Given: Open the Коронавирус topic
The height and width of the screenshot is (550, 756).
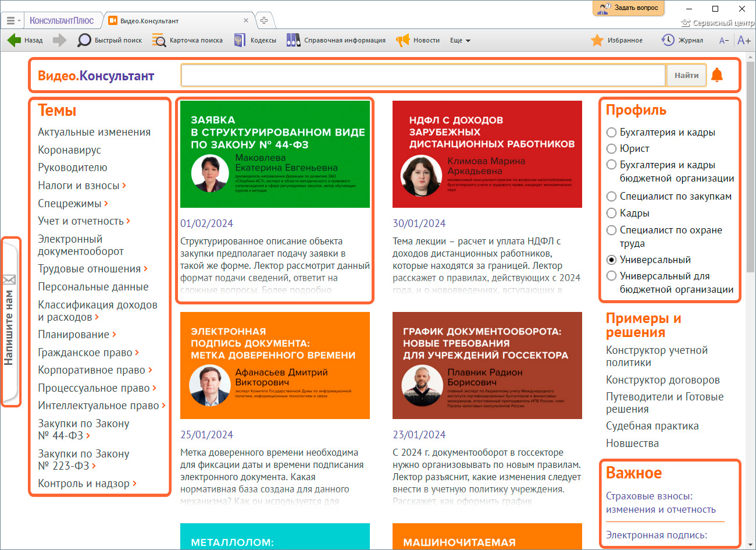Looking at the screenshot, I should tap(69, 150).
